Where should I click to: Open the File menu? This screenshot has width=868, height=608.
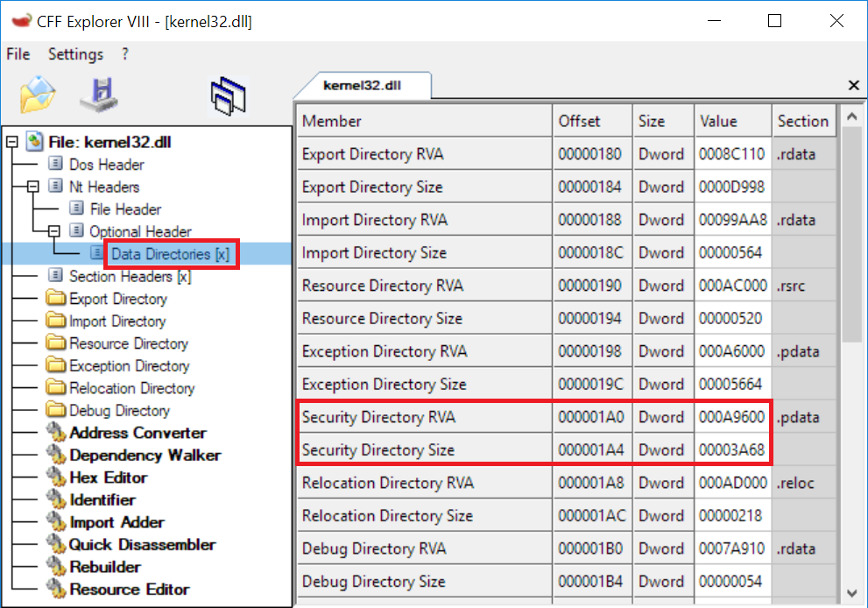pyautogui.click(x=18, y=54)
